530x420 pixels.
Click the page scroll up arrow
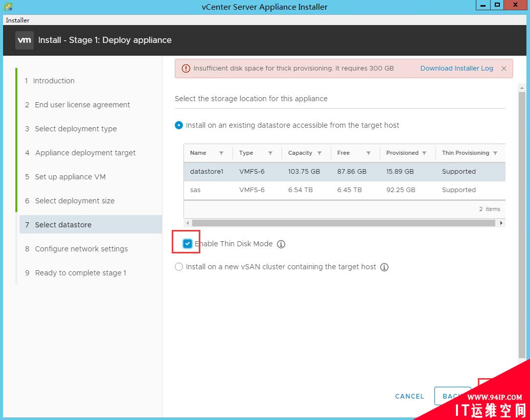point(522,88)
